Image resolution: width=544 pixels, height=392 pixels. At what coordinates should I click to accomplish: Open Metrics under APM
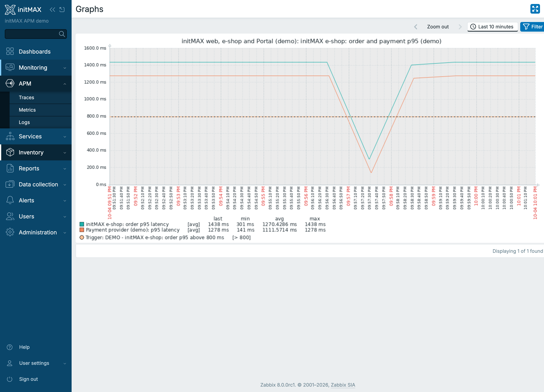[x=41, y=110]
